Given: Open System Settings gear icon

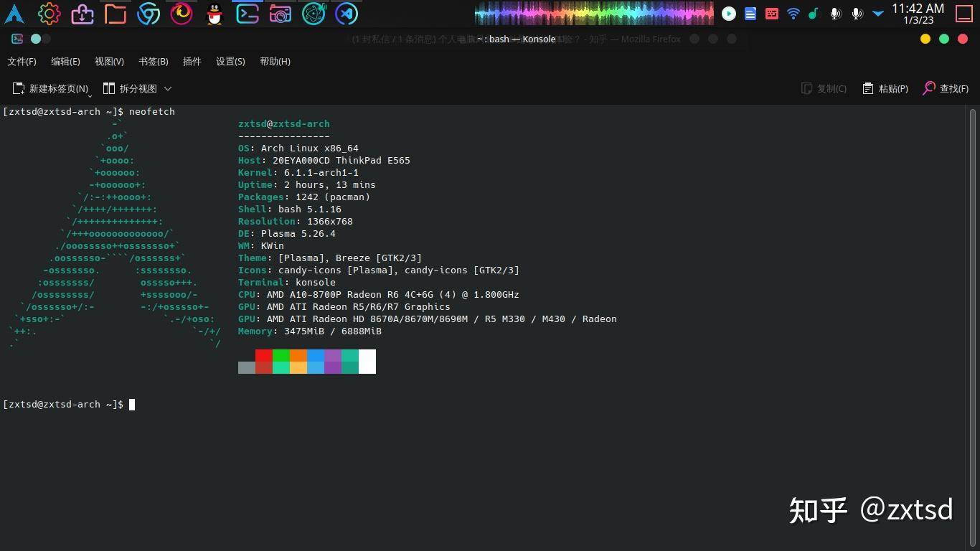Looking at the screenshot, I should point(49,13).
